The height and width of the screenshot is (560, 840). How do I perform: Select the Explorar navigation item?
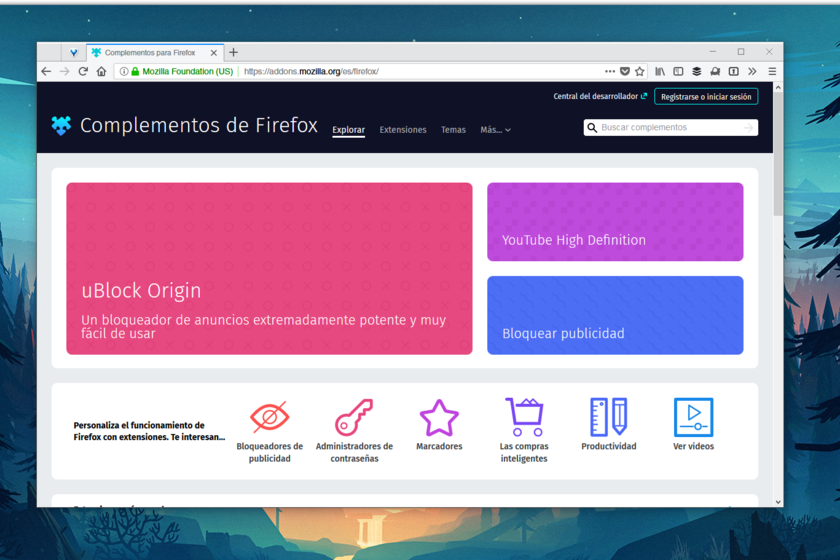click(x=348, y=130)
